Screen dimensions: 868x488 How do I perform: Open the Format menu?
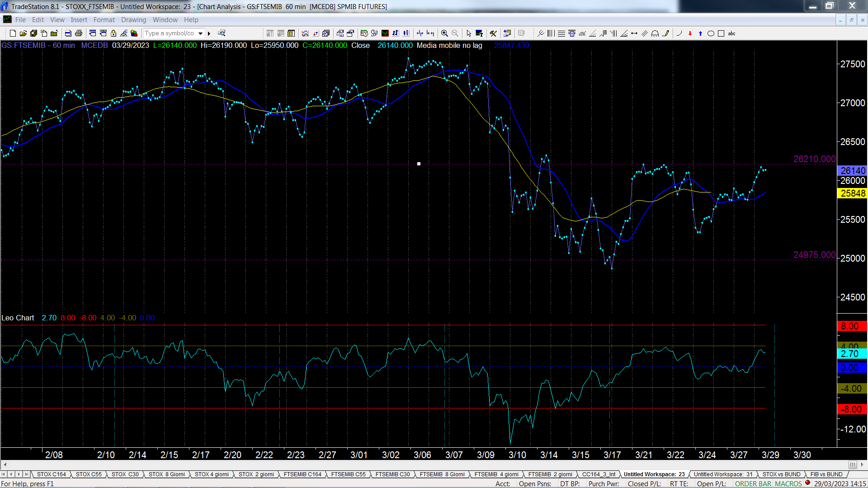coord(104,20)
